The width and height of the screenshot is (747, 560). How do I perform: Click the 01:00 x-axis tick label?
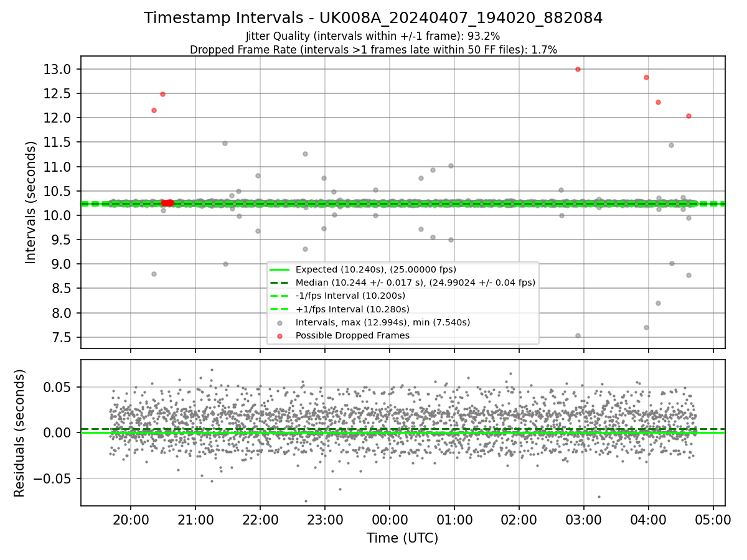pyautogui.click(x=454, y=520)
